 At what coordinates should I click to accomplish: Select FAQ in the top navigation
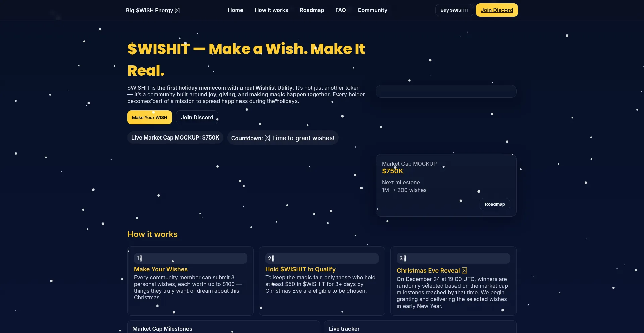[340, 10]
